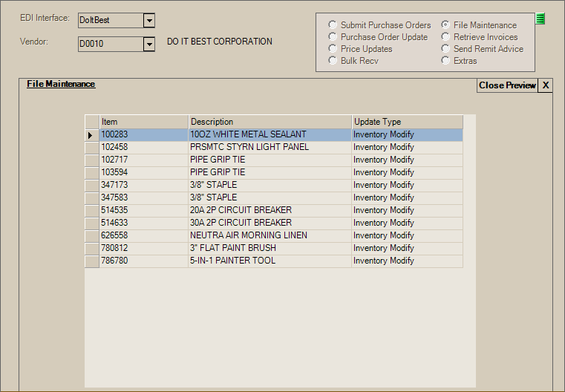Click the row header for item 102458
This screenshot has height=392, width=565.
pos(92,147)
